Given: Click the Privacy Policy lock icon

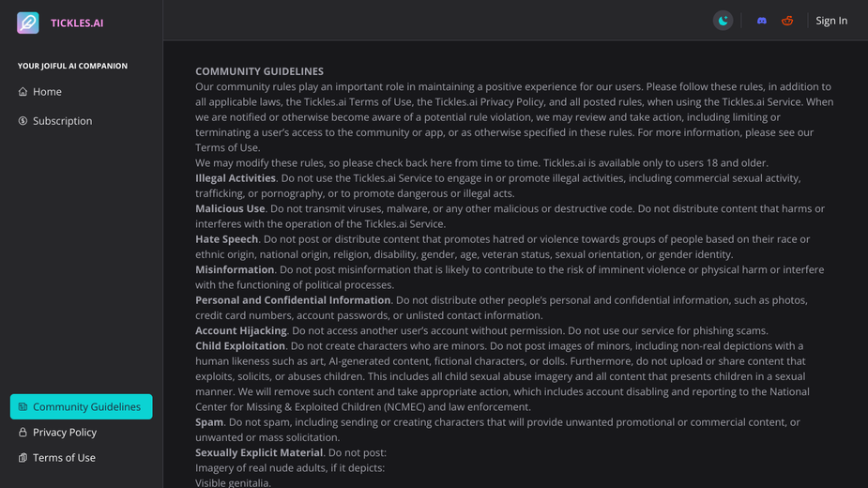Looking at the screenshot, I should click(23, 432).
